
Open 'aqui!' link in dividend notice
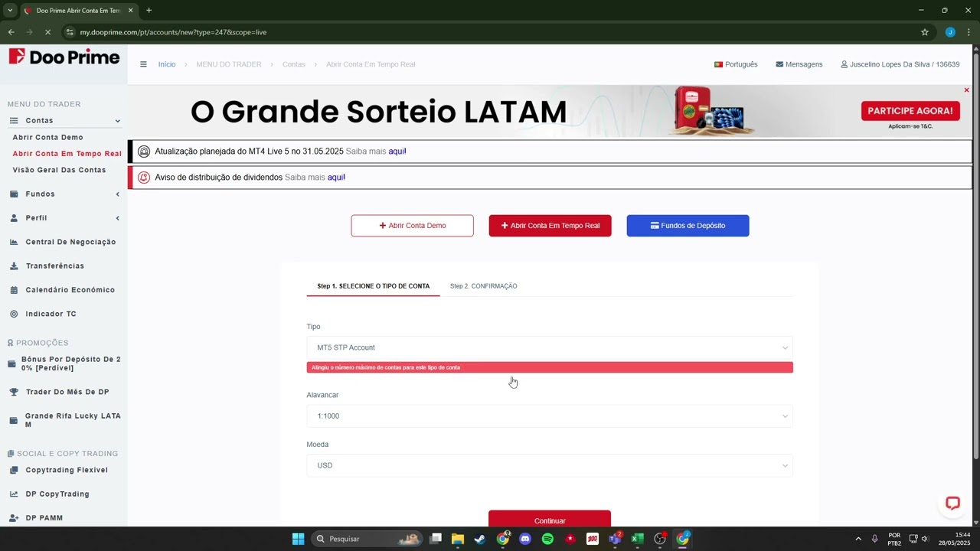[x=336, y=178]
